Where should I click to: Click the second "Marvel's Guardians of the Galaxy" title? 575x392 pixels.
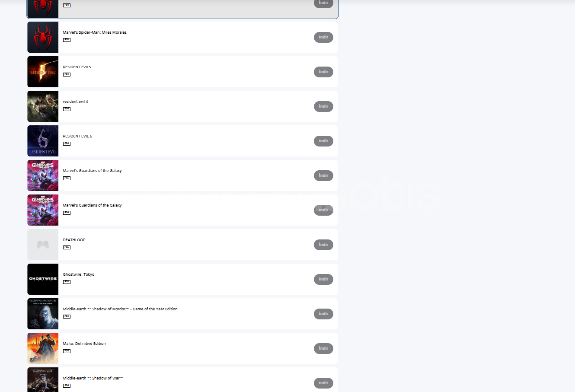(92, 205)
